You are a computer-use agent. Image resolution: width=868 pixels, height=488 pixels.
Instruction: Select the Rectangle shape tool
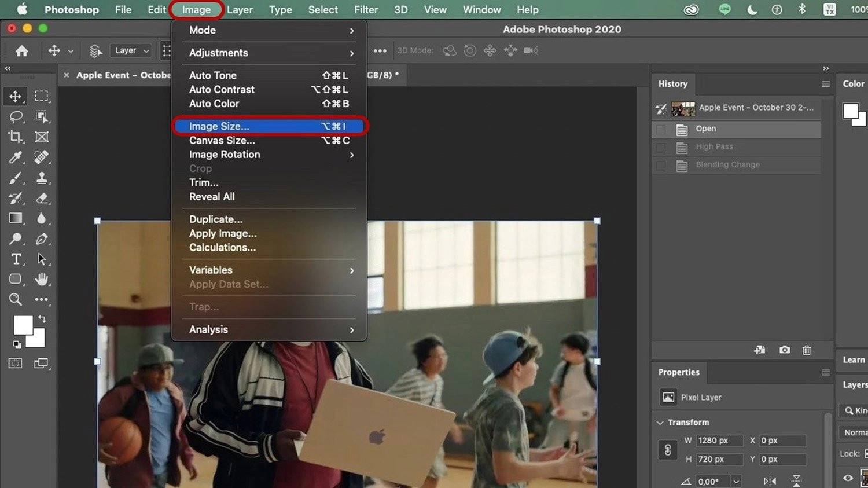[16, 279]
